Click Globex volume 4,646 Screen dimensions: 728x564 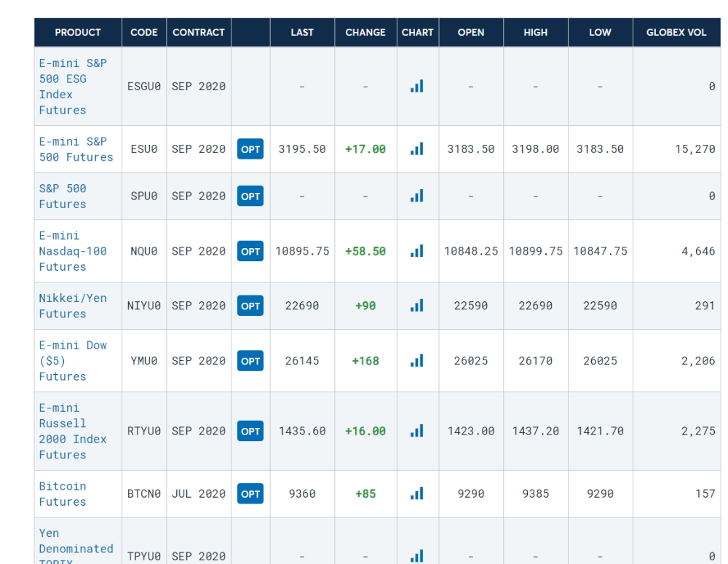[x=698, y=251]
